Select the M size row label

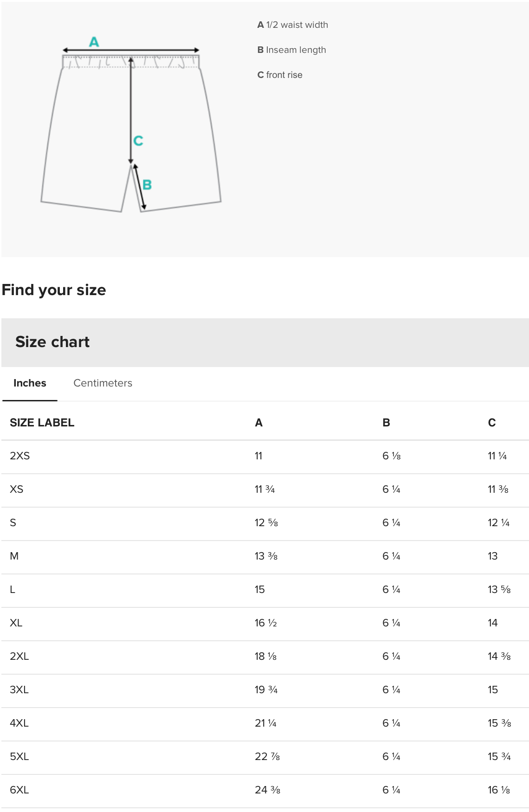coord(14,556)
